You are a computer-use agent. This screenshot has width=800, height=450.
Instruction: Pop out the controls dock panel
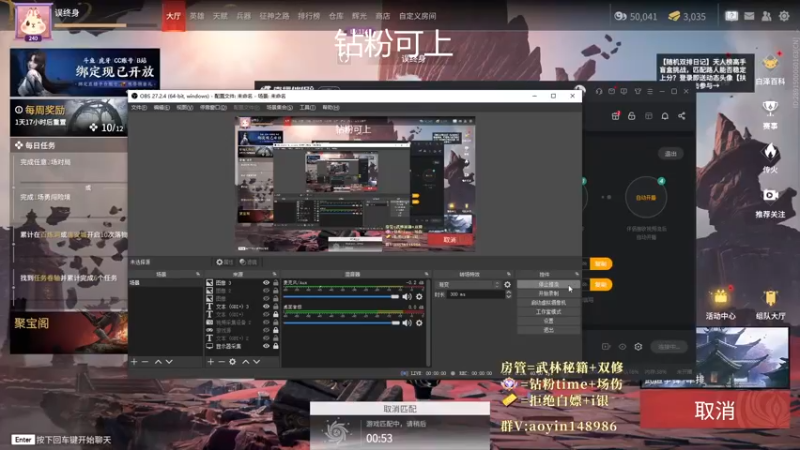point(577,274)
